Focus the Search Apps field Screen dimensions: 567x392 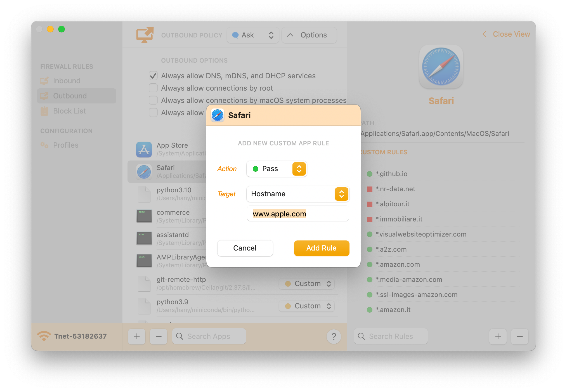[209, 336]
